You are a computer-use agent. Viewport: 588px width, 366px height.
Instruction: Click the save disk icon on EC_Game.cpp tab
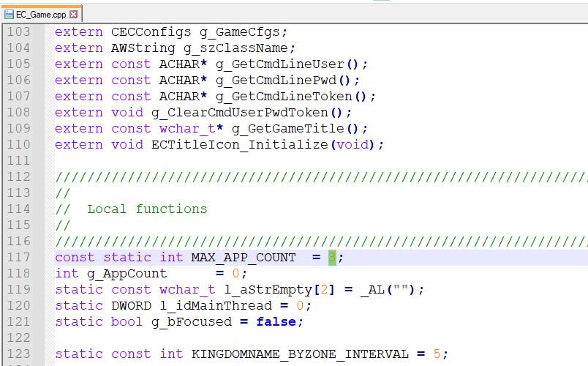pos(9,14)
